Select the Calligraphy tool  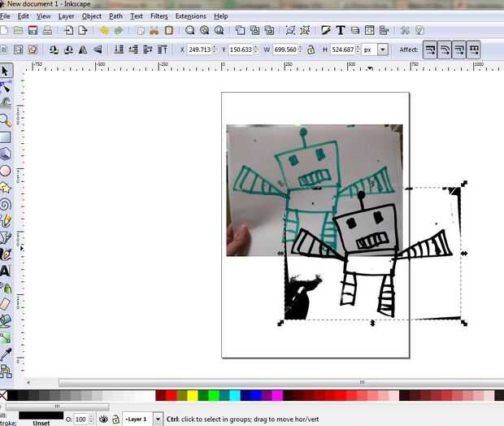pyautogui.click(x=5, y=254)
